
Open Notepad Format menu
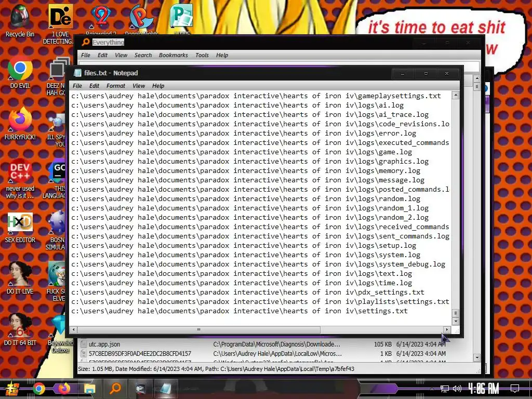pyautogui.click(x=116, y=86)
